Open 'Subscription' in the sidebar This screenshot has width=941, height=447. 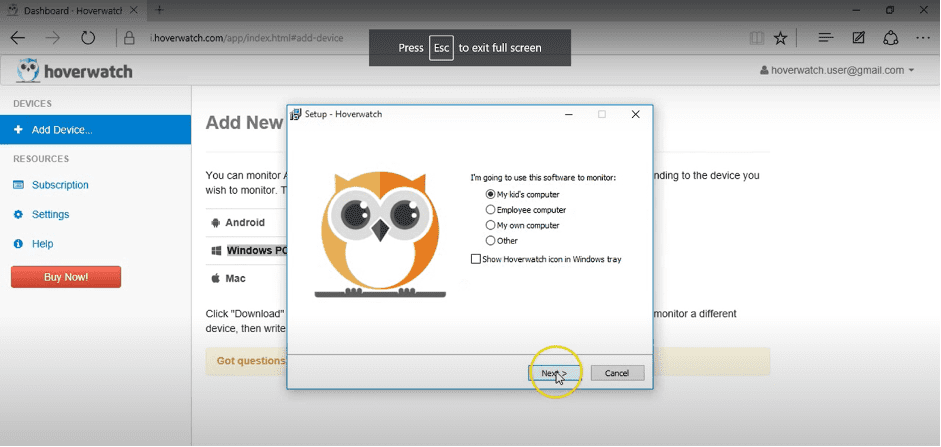point(60,185)
